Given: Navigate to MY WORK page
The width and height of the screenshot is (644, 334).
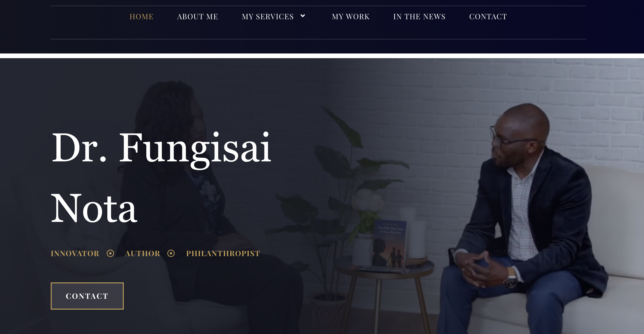Looking at the screenshot, I should (350, 16).
